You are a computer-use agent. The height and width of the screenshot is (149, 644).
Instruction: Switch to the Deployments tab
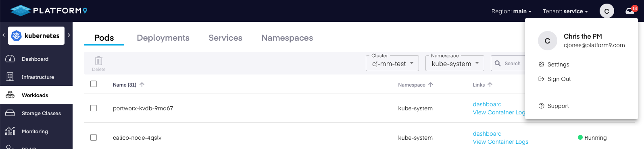pyautogui.click(x=163, y=38)
